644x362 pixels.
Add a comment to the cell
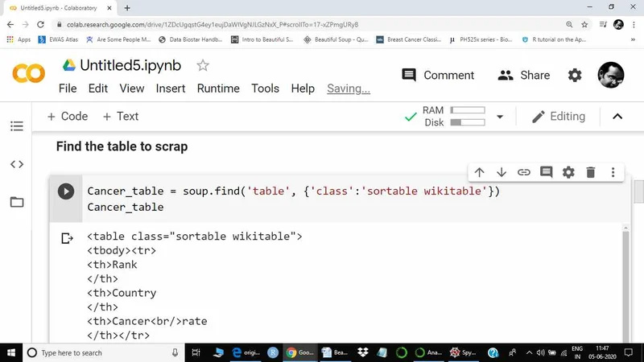tap(547, 172)
